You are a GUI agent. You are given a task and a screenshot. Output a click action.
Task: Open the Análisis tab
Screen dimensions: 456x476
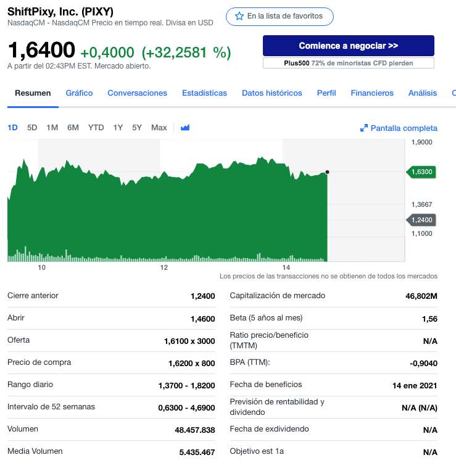coord(423,93)
